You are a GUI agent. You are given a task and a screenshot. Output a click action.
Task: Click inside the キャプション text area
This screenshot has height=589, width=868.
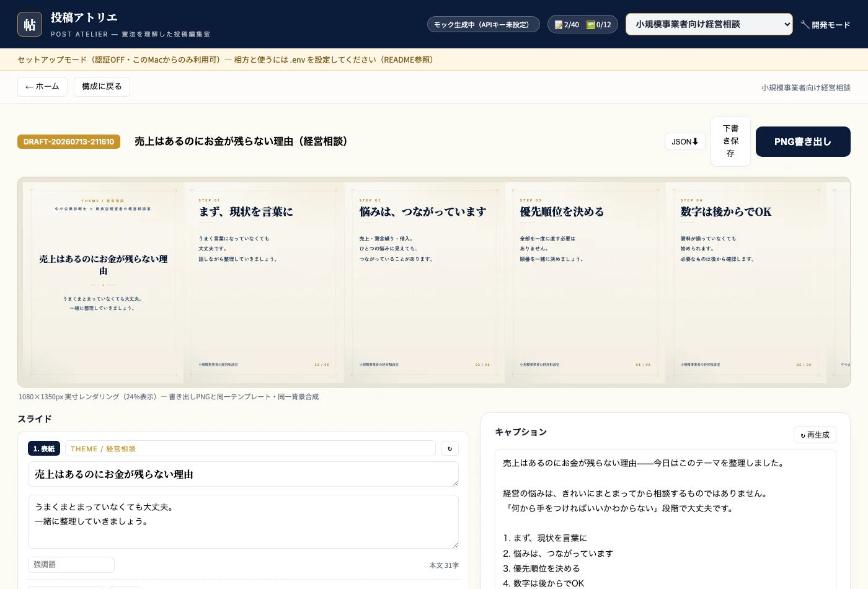(666, 520)
